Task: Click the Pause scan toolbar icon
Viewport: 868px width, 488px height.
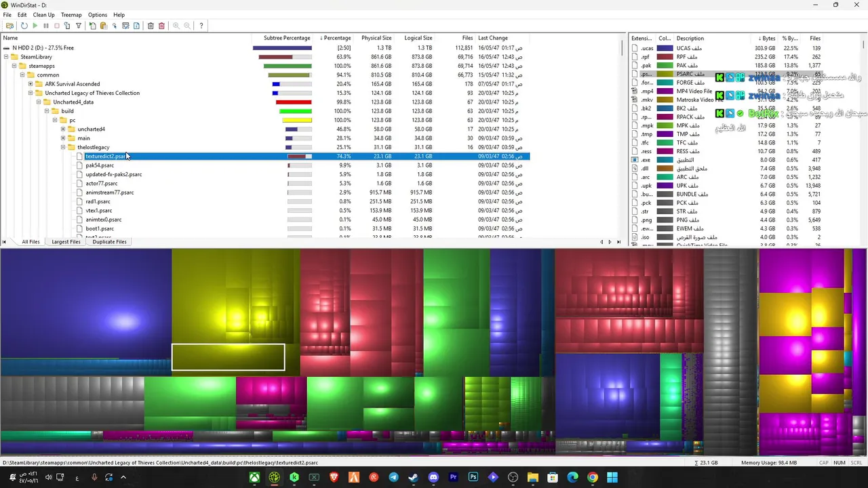Action: coord(45,26)
